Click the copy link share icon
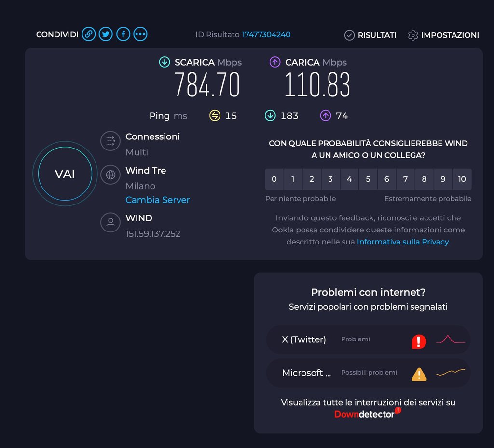Image resolution: width=494 pixels, height=448 pixels. [x=88, y=34]
